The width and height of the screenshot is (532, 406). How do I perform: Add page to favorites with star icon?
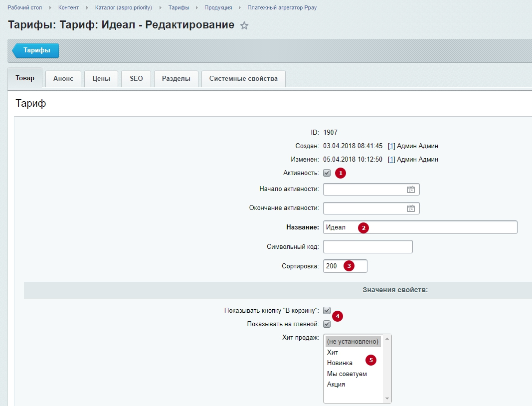pos(244,25)
